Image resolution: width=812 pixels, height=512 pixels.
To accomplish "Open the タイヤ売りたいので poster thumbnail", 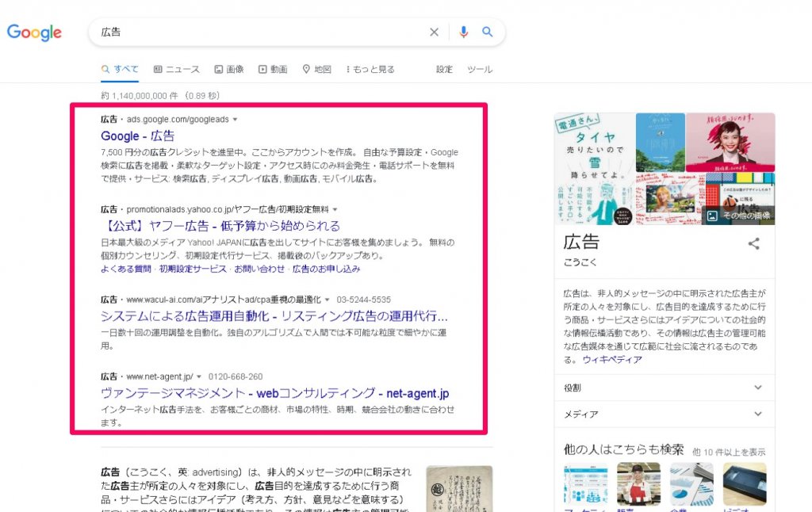I will [595, 169].
